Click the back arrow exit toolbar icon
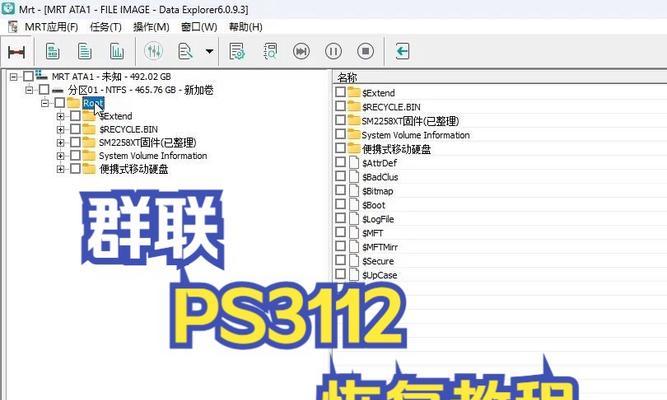667x400 pixels. point(402,51)
